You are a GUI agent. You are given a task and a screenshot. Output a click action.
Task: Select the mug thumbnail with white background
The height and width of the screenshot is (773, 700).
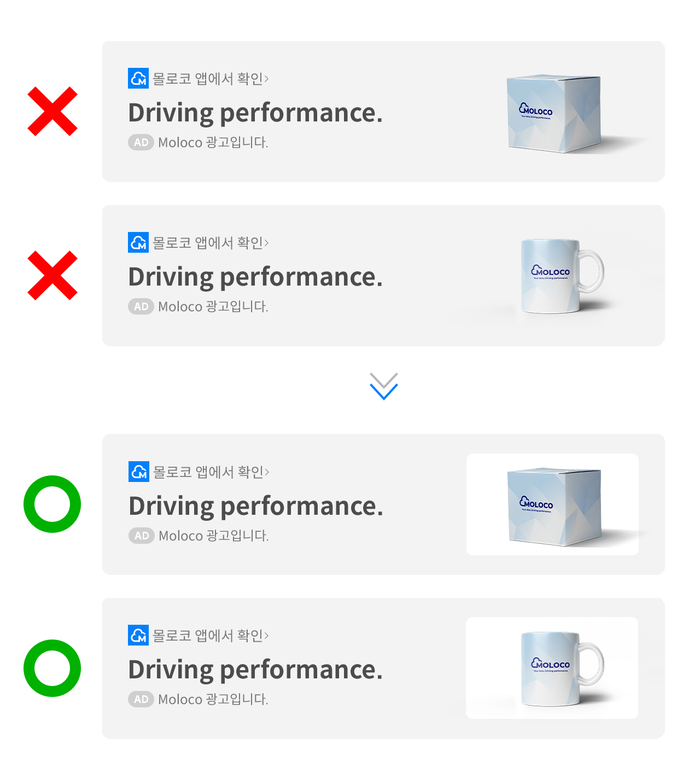pyautogui.click(x=552, y=668)
